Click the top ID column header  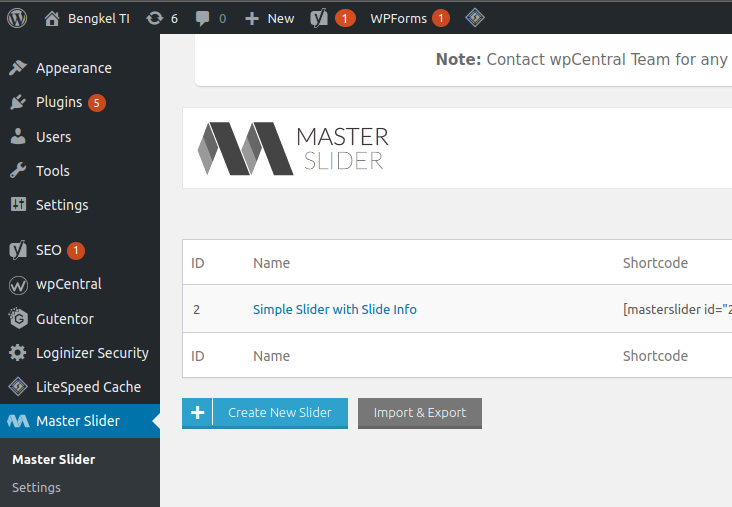(197, 263)
